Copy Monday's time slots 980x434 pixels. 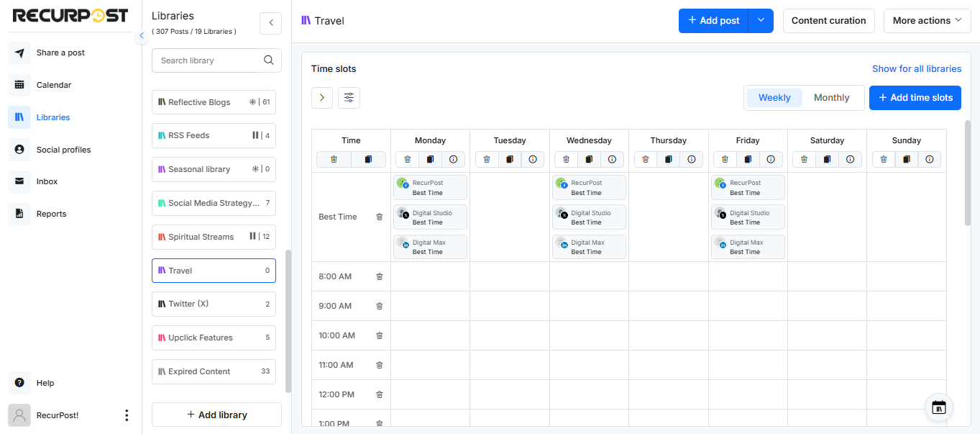tap(431, 159)
